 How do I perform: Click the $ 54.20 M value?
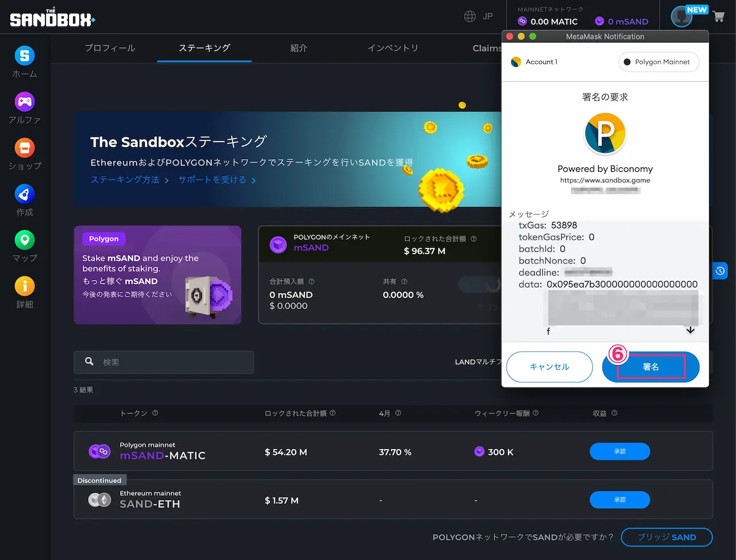tap(286, 452)
